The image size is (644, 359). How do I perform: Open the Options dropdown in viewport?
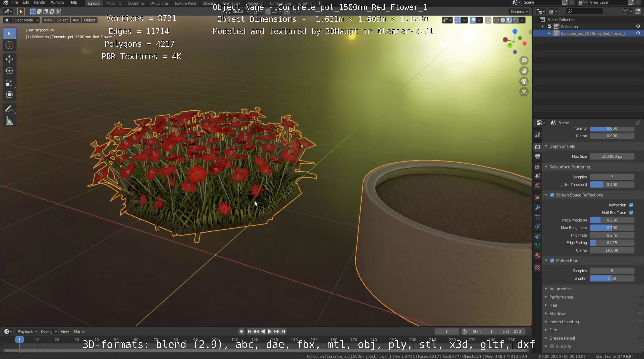tap(519, 12)
